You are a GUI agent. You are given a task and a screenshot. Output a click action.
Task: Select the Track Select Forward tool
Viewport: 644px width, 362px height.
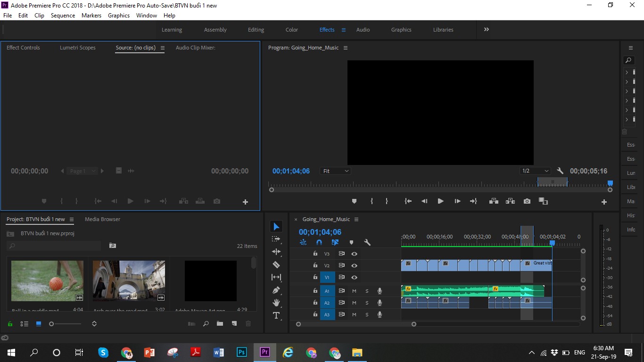[276, 239]
